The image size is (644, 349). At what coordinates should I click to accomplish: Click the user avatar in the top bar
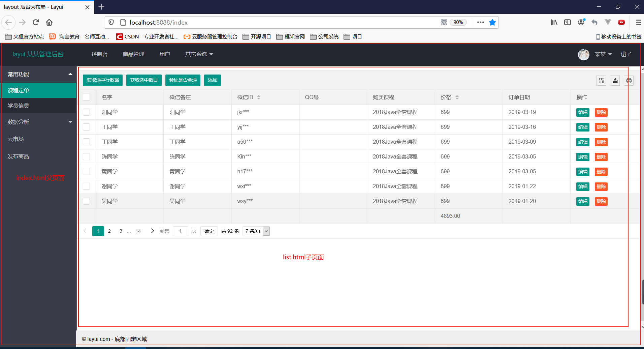(584, 54)
